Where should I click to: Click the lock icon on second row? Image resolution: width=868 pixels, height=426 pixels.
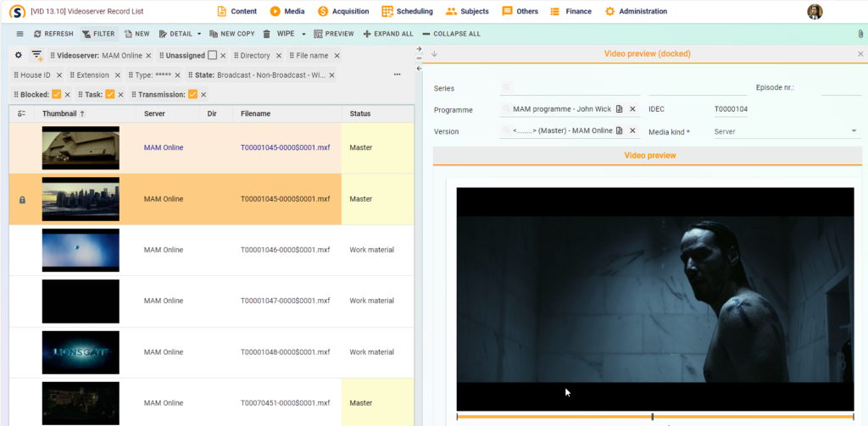tap(22, 200)
